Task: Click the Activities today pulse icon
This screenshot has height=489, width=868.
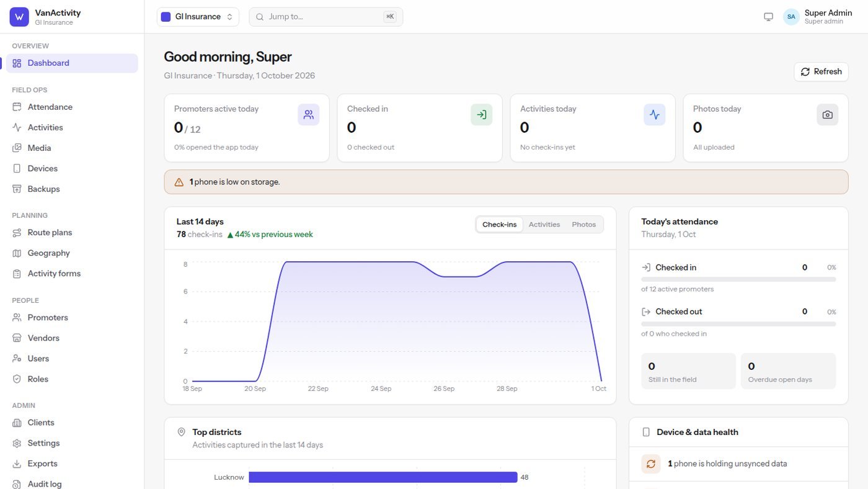Action: [x=655, y=115]
